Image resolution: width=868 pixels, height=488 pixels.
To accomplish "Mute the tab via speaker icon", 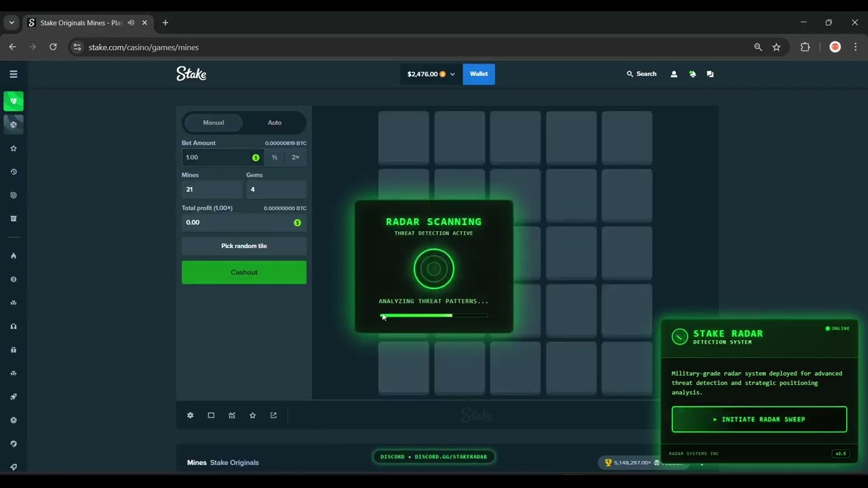I will 131,22.
